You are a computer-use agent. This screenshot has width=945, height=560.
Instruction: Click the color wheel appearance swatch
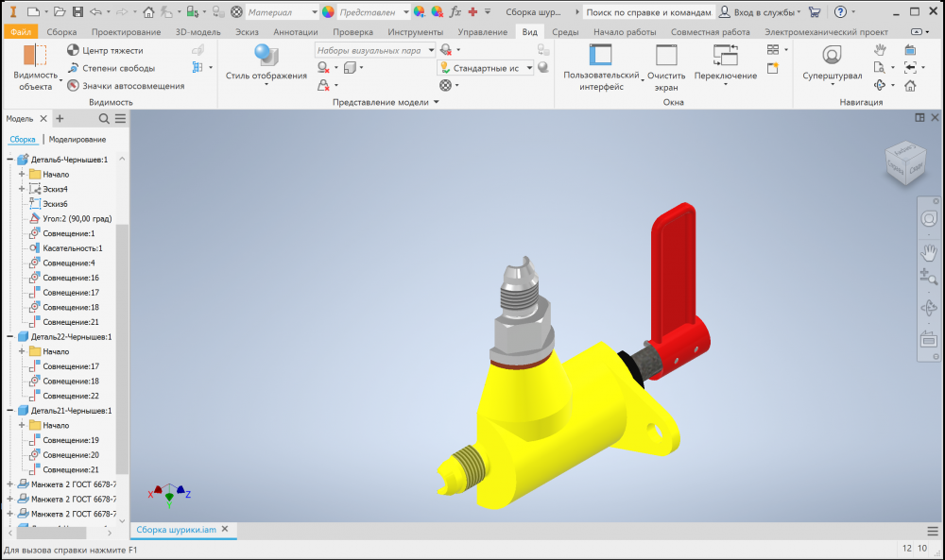(328, 12)
